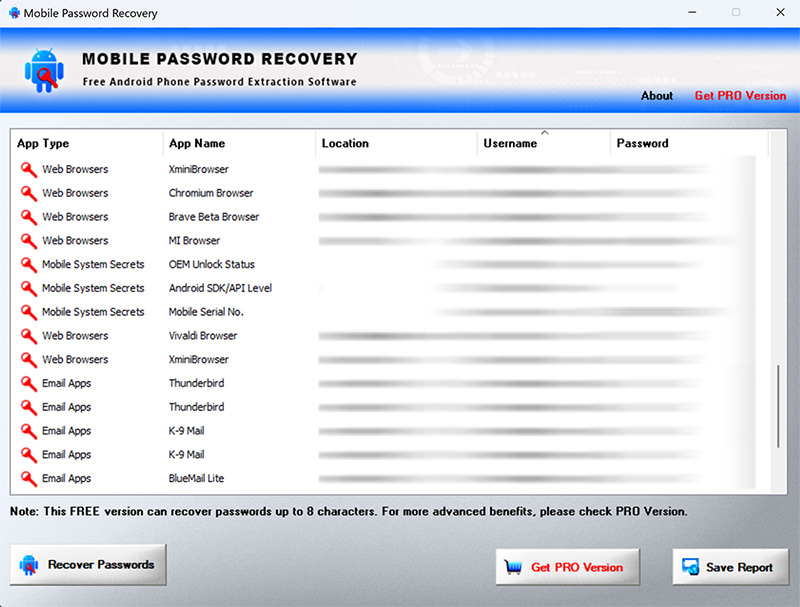Click the key icon beside XminiBrowser row
Viewport: 800px width, 607px height.
27,169
